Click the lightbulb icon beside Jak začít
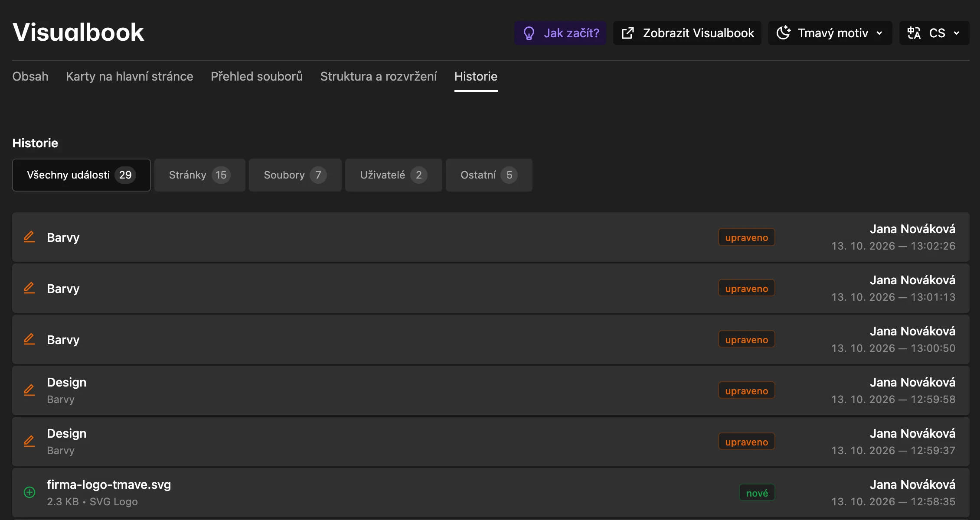Screen dimensions: 980x520 tap(529, 33)
